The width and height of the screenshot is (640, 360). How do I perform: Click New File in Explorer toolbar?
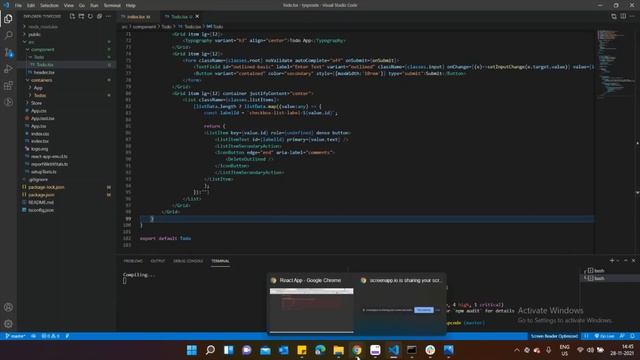pos(72,16)
